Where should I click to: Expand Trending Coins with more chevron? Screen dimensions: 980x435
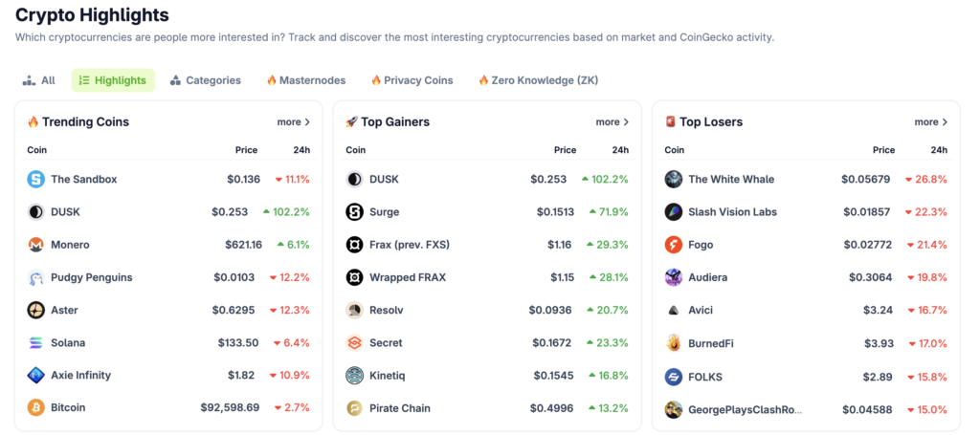point(294,122)
